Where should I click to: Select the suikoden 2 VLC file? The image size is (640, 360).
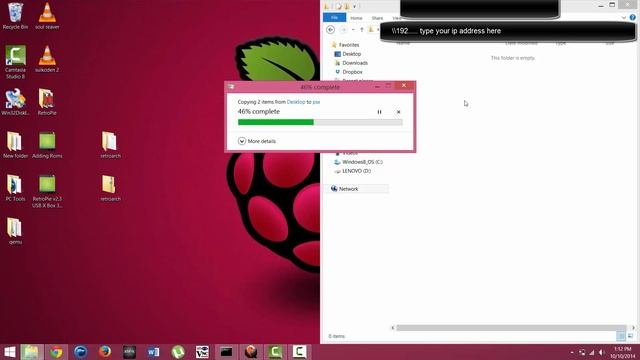tap(47, 59)
